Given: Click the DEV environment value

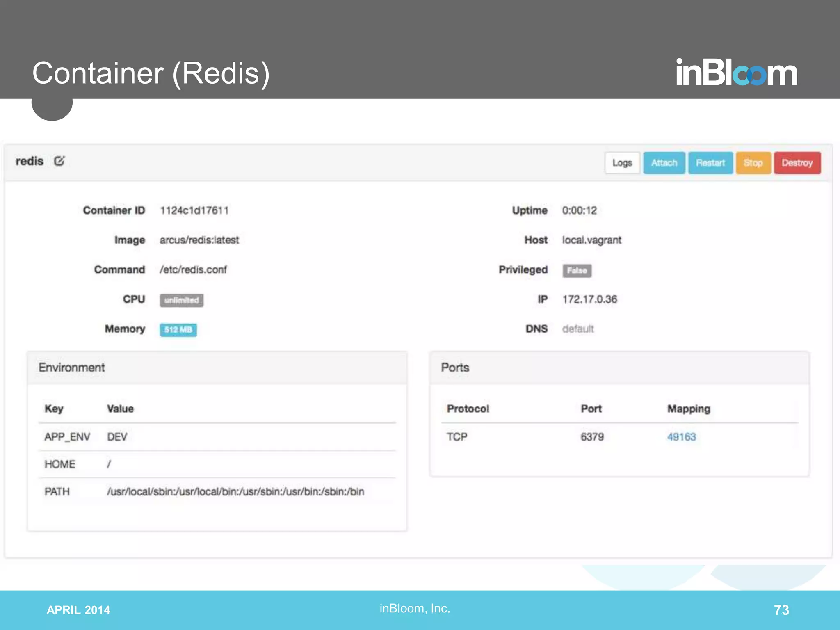Looking at the screenshot, I should (117, 437).
